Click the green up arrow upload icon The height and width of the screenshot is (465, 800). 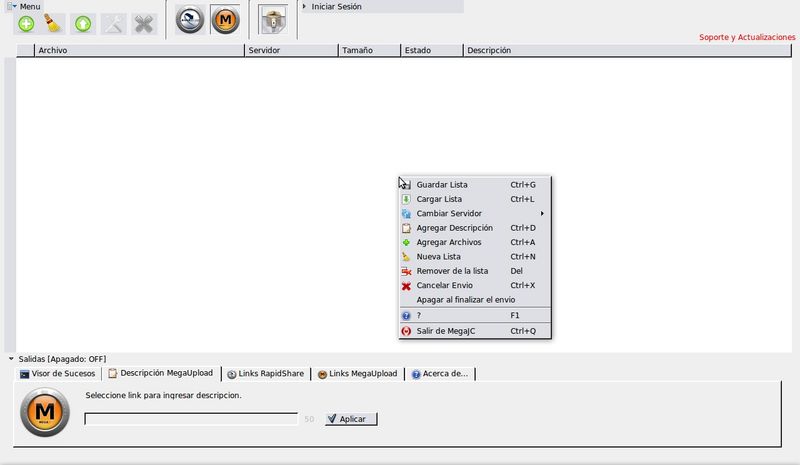coord(84,23)
